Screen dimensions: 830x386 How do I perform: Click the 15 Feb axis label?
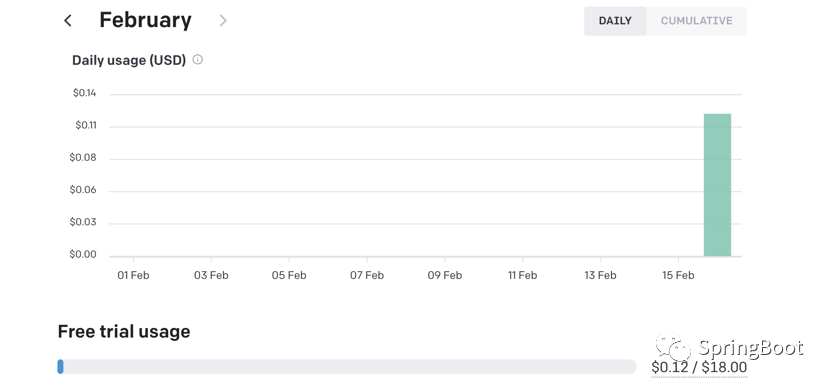coord(678,275)
